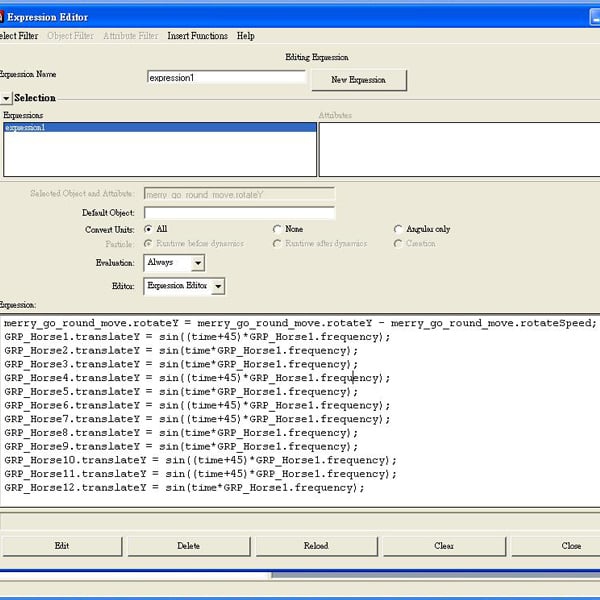The height and width of the screenshot is (600, 600).
Task: Click the Expression Name text field
Action: pos(224,77)
